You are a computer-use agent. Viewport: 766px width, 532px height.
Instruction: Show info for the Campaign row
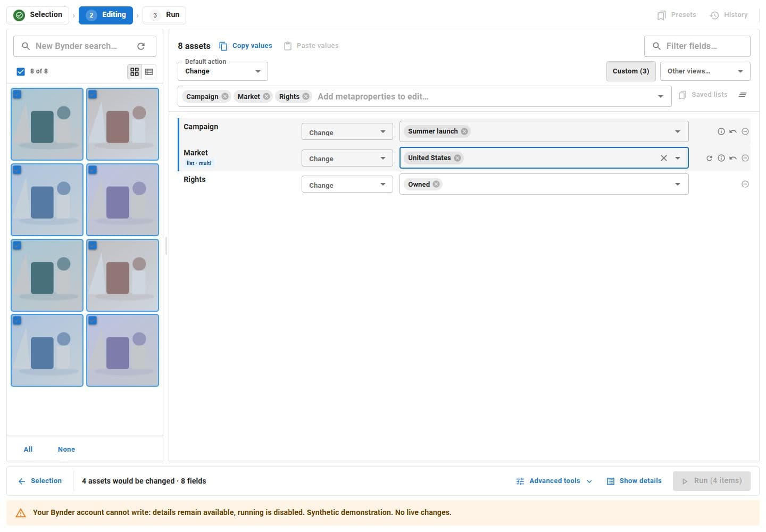click(721, 131)
